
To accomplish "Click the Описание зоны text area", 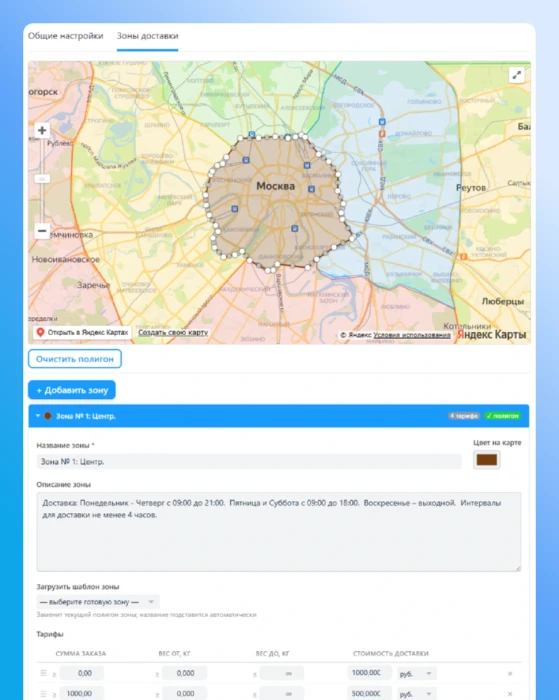I will (x=279, y=532).
